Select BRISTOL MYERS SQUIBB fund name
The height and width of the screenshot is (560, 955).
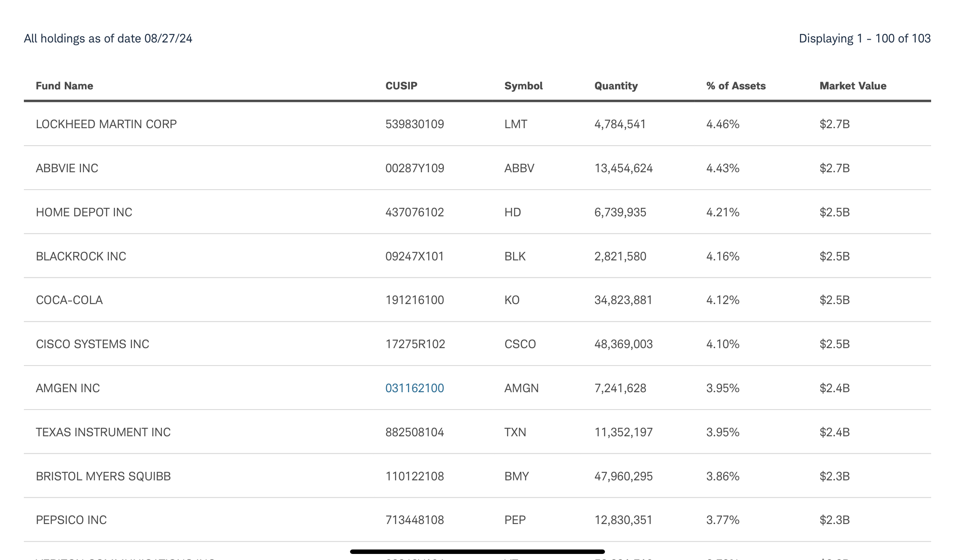[103, 476]
